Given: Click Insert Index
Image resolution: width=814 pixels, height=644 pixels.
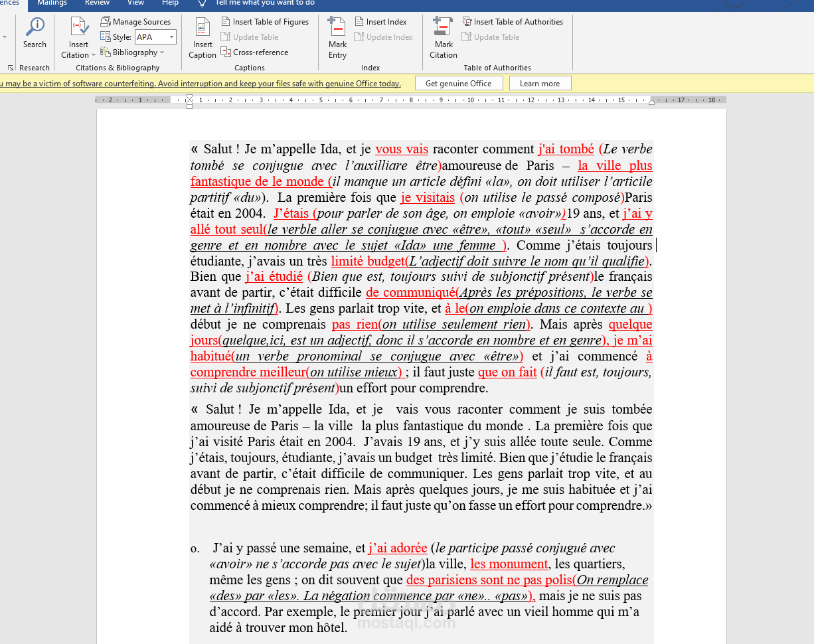Looking at the screenshot, I should click(380, 22).
